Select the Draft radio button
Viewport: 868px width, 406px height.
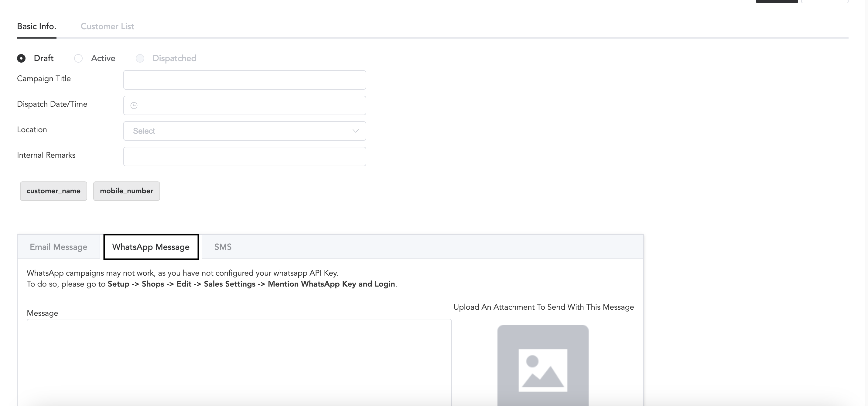21,58
